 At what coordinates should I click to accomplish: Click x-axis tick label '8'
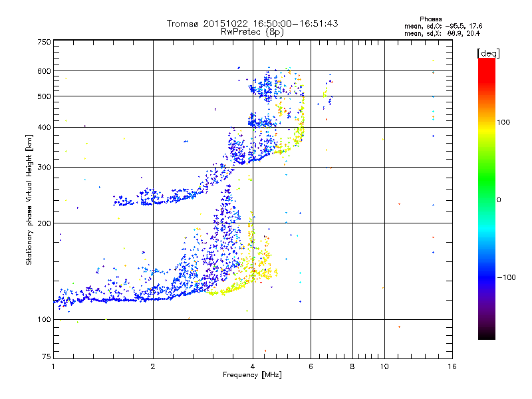pyautogui.click(x=352, y=366)
